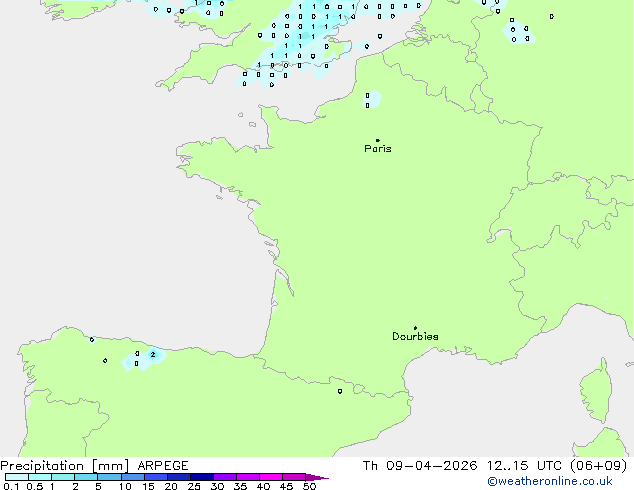Screen dimensions: 634x490
Task: Select the dot marker above Dourbies label
Action: tap(415, 328)
